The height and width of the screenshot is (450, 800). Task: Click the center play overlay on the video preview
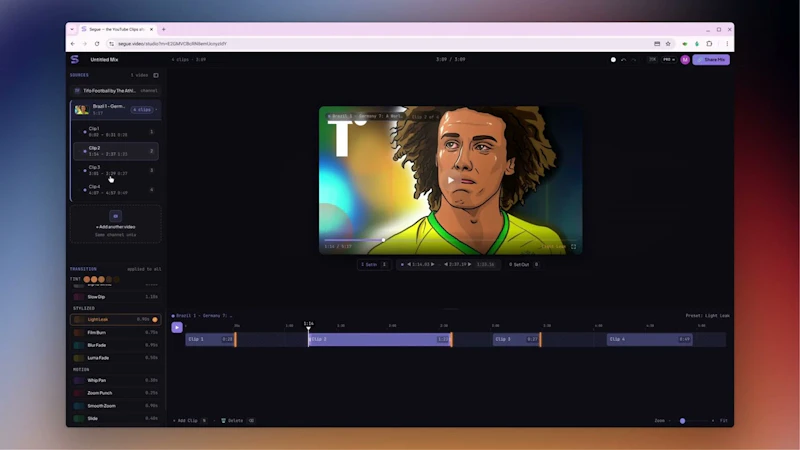[451, 180]
